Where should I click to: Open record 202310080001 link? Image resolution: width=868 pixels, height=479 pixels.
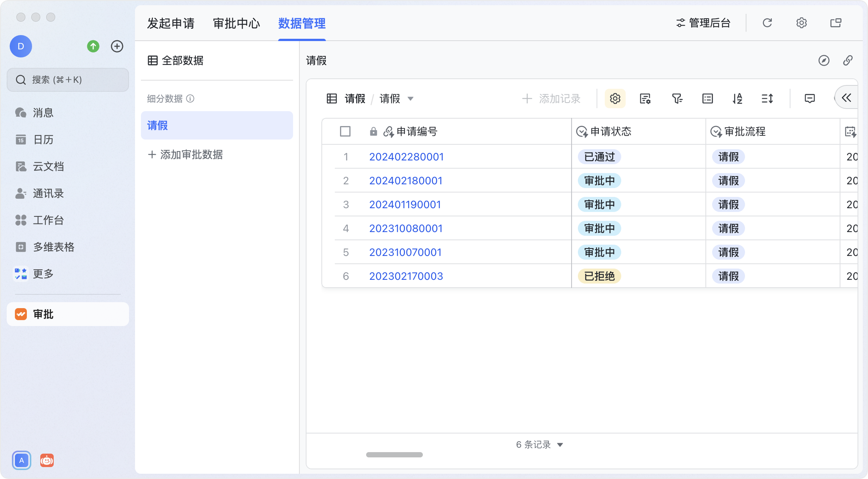pyautogui.click(x=406, y=228)
